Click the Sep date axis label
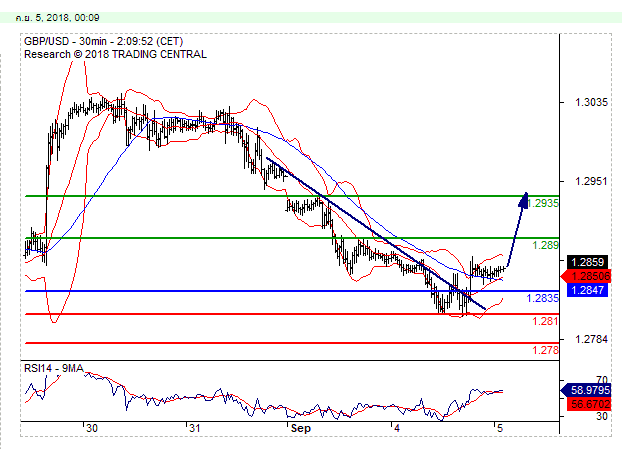Viewport: 622px width, 449px height. [x=301, y=429]
